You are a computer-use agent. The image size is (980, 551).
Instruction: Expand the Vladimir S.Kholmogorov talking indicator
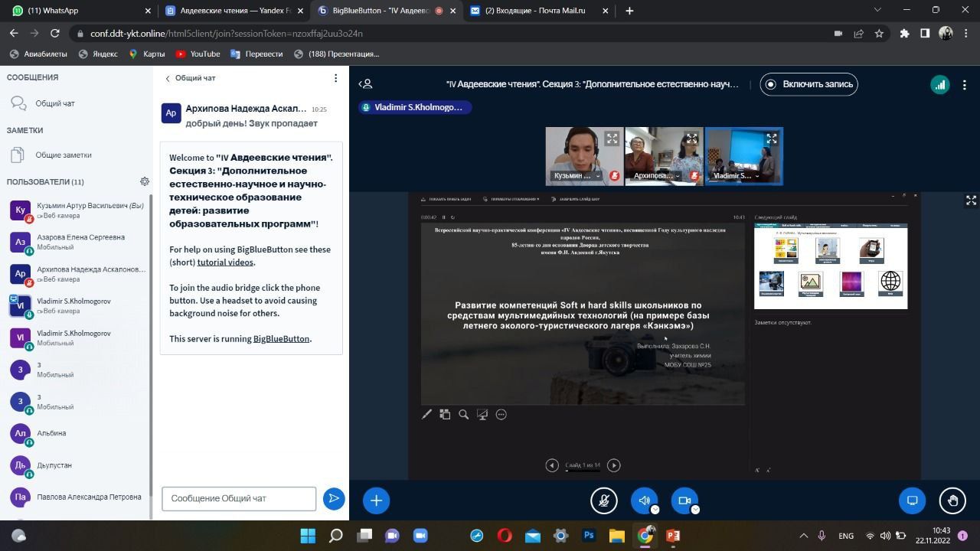click(414, 108)
